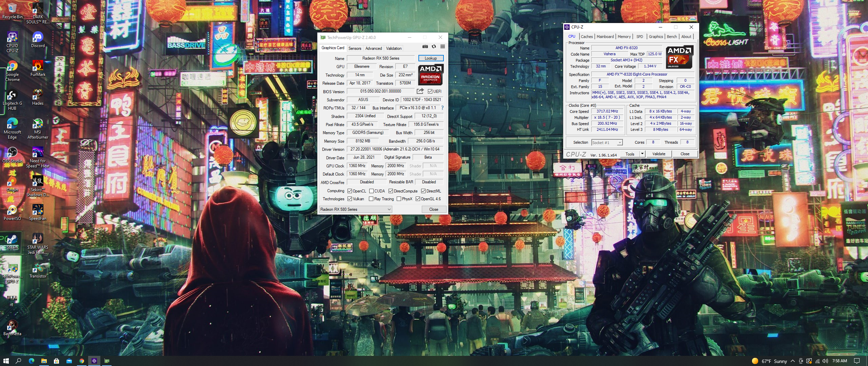Switch to the Bench tab in CPU-Z

point(672,37)
